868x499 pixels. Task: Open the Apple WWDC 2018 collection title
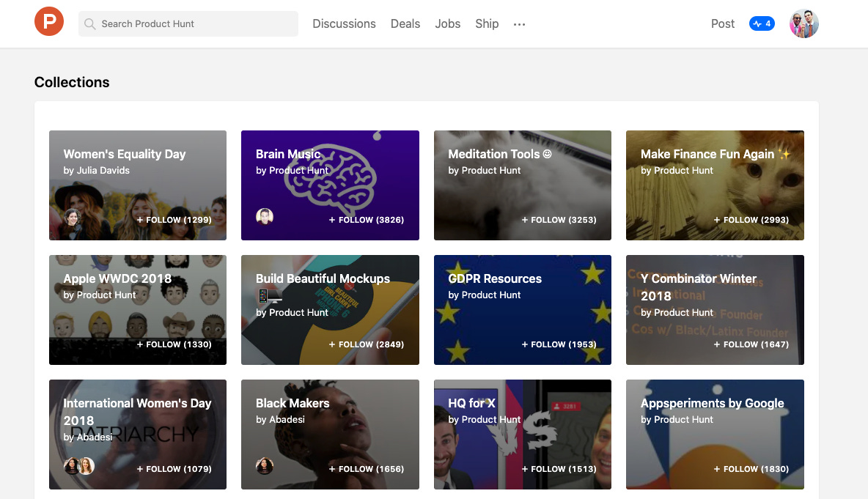[117, 278]
